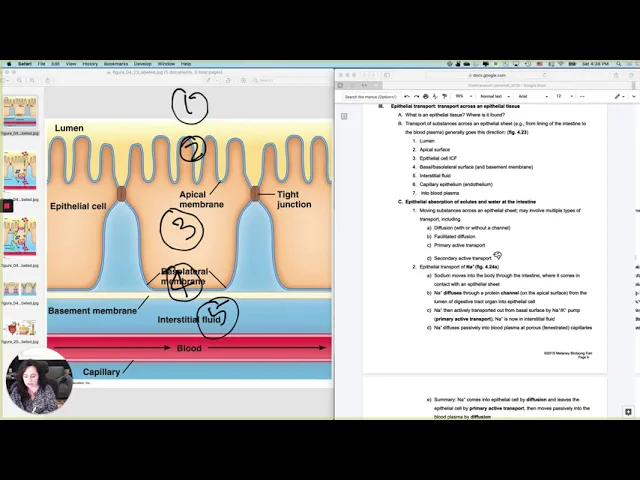Show more Docs toolbar options via the ellipsis
This screenshot has height=480, width=640.
(582, 97)
